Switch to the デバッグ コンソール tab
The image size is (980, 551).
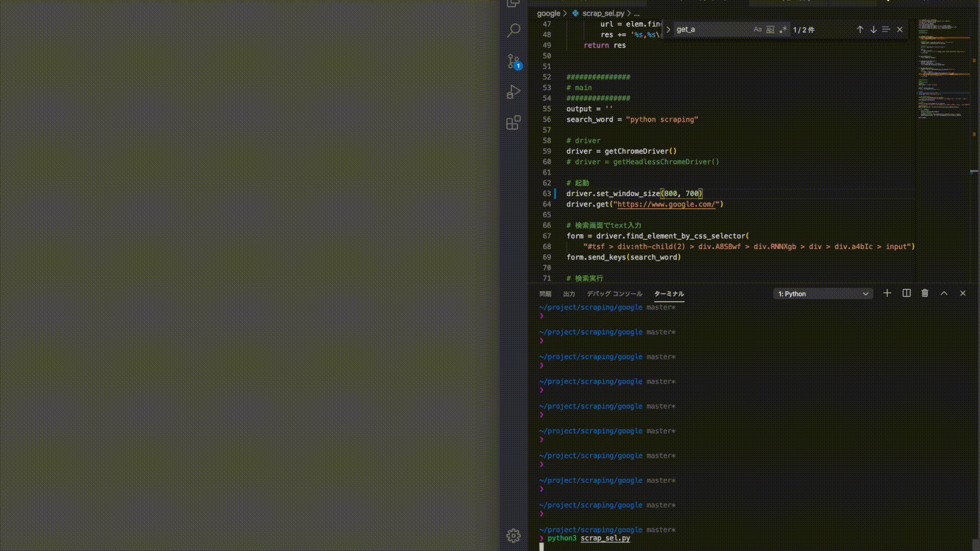coord(615,294)
